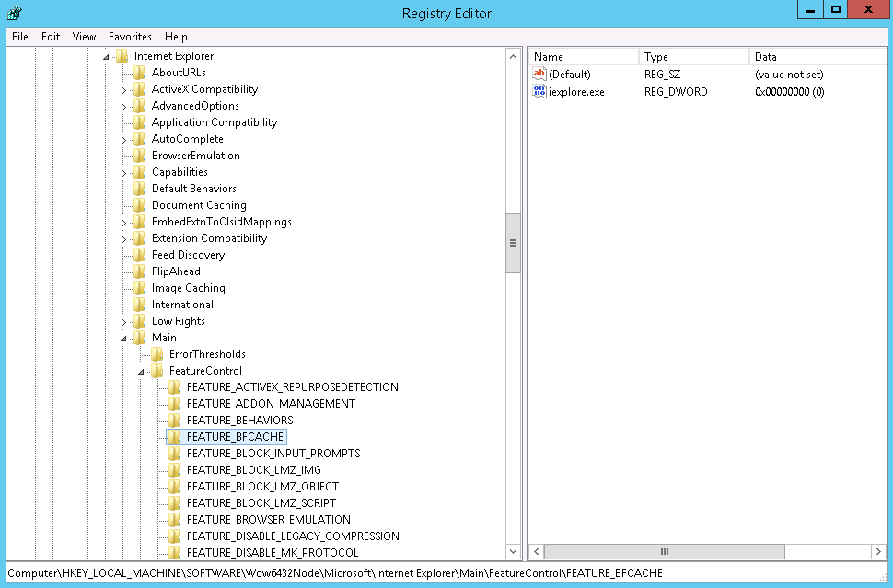Click the Application Compatibility folder icon
893x588 pixels.
[x=140, y=121]
